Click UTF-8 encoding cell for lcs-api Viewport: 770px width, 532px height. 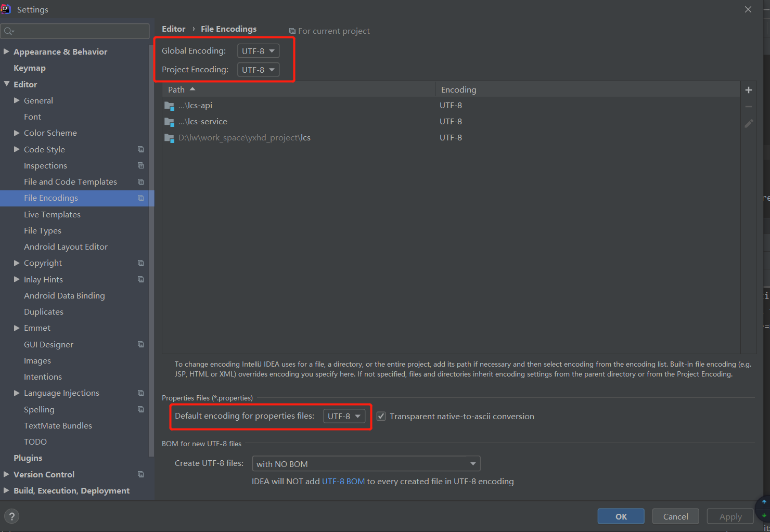pos(451,106)
